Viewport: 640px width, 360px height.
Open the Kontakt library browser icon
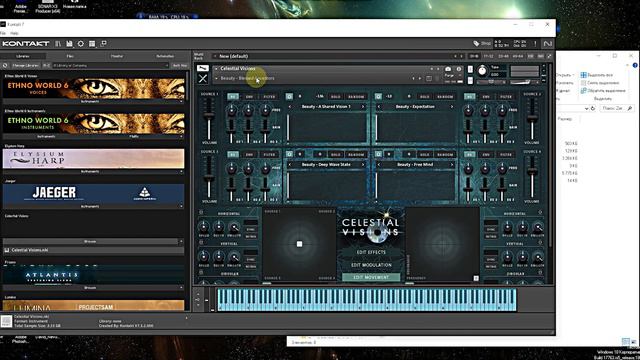pyautogui.click(x=58, y=44)
